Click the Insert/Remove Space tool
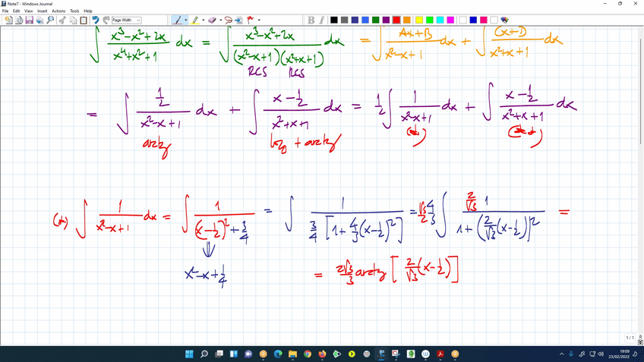This screenshot has height=362, width=644. pos(238,20)
